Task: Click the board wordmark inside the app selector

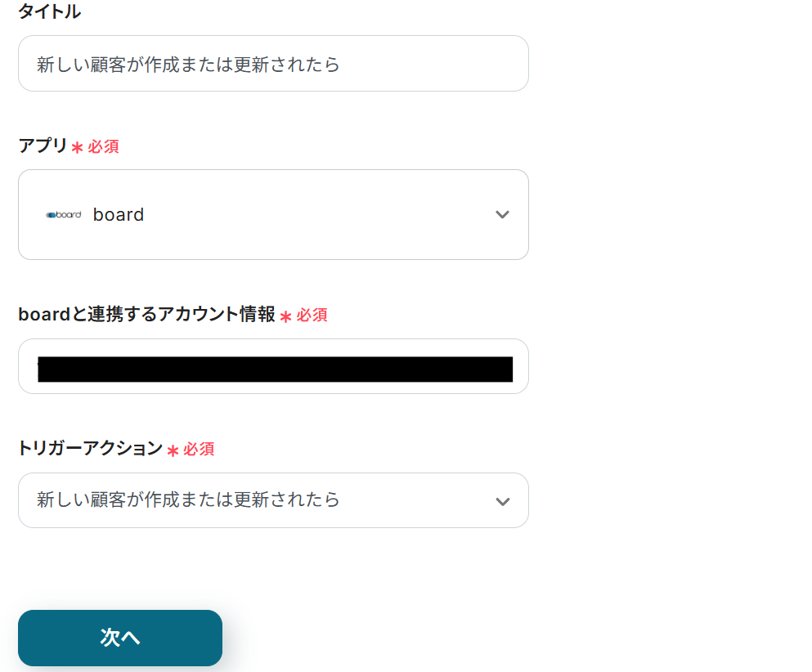Action: [119, 214]
